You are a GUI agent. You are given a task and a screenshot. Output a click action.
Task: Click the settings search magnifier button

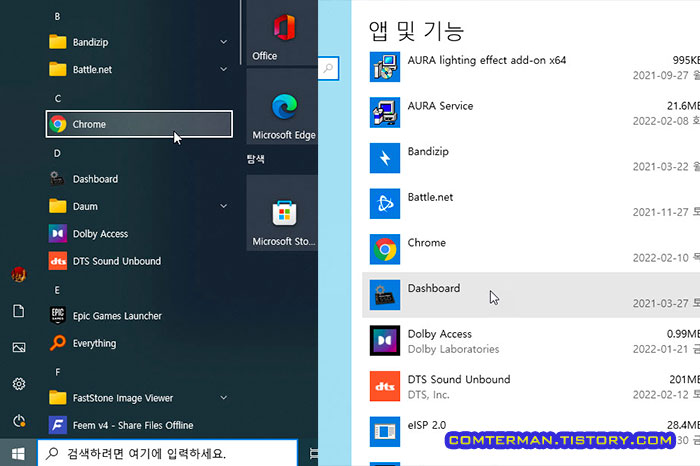(329, 68)
